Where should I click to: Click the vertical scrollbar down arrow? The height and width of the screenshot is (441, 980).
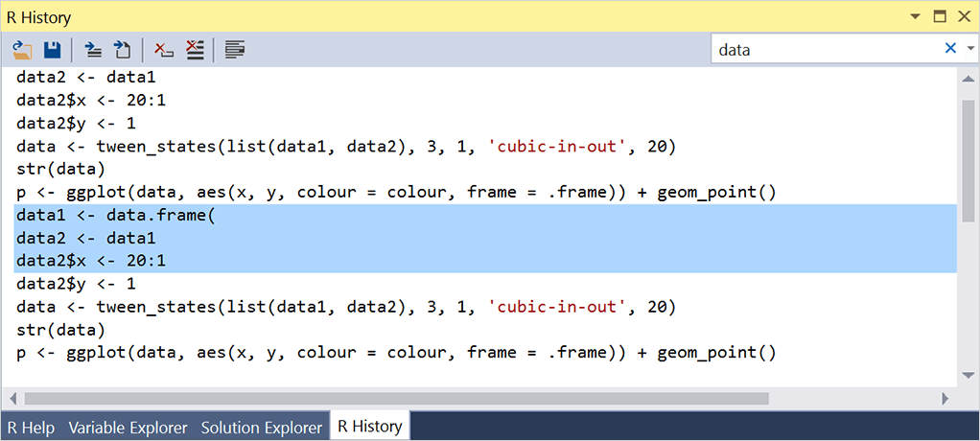pos(968,375)
